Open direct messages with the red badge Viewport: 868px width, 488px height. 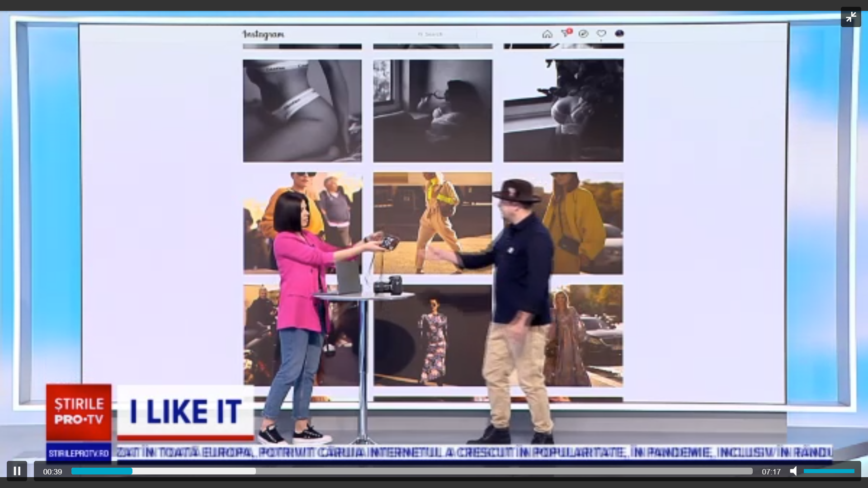(x=565, y=33)
